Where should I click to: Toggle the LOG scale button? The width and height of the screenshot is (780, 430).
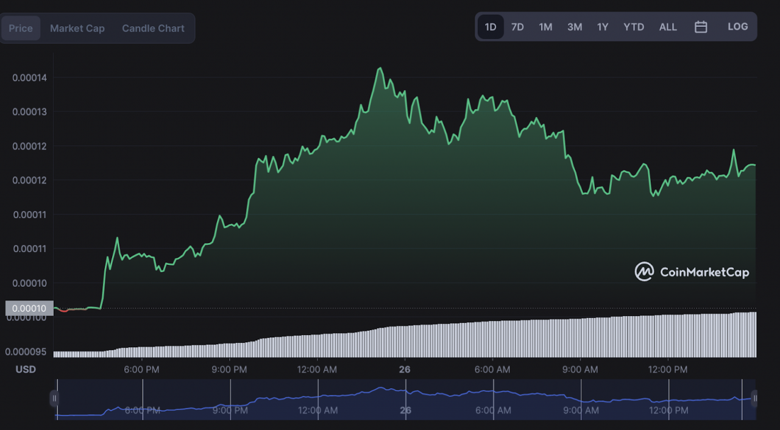[x=737, y=27]
